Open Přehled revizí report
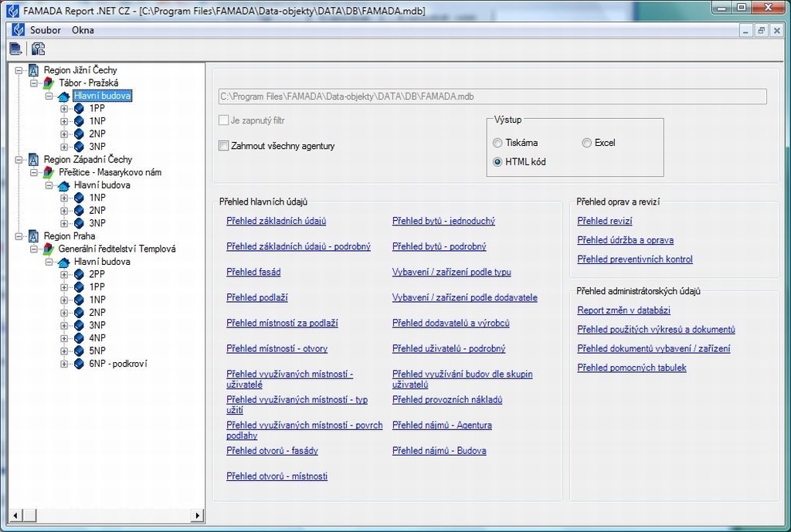 tap(604, 221)
